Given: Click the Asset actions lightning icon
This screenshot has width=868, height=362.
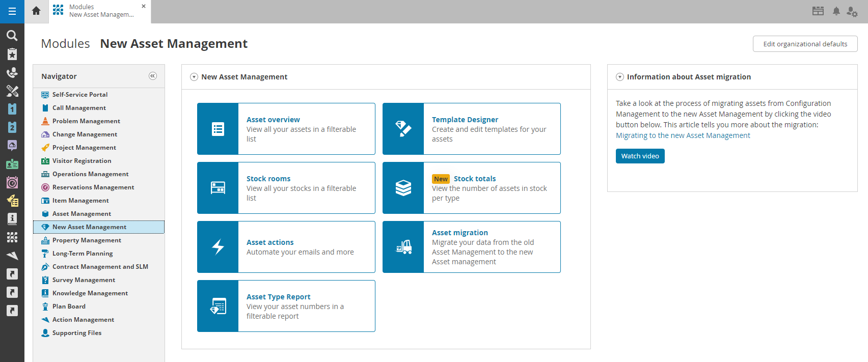Looking at the screenshot, I should click(x=218, y=247).
